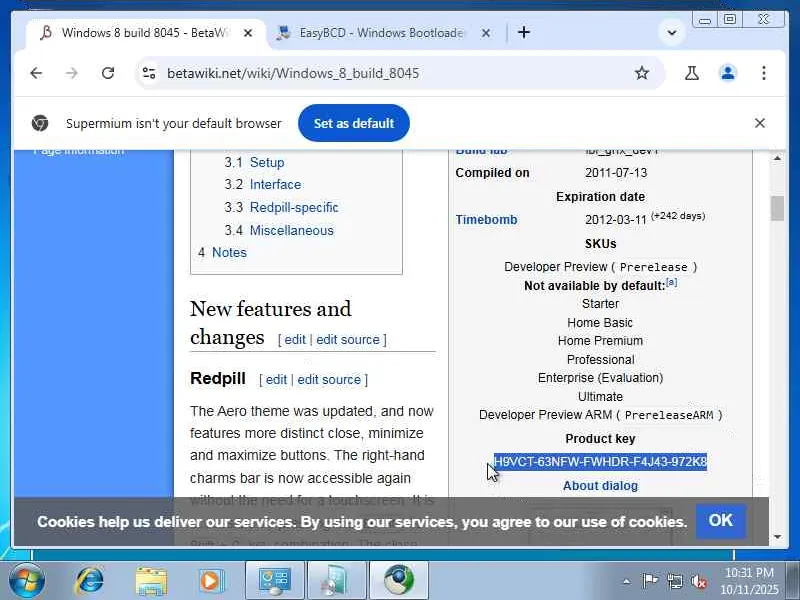Click edit beside the Redpill heading
The width and height of the screenshot is (800, 600).
(276, 380)
